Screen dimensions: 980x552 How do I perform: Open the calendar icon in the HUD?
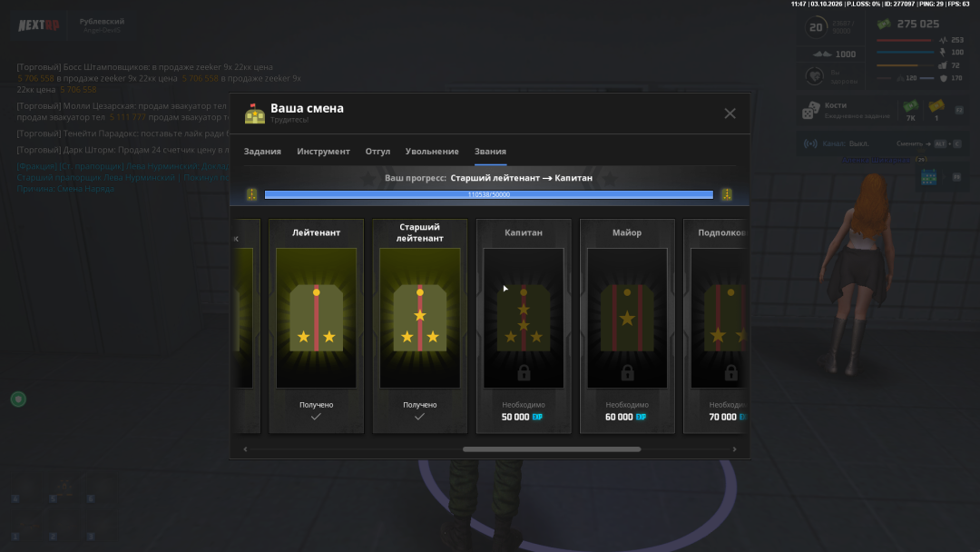tap(929, 178)
